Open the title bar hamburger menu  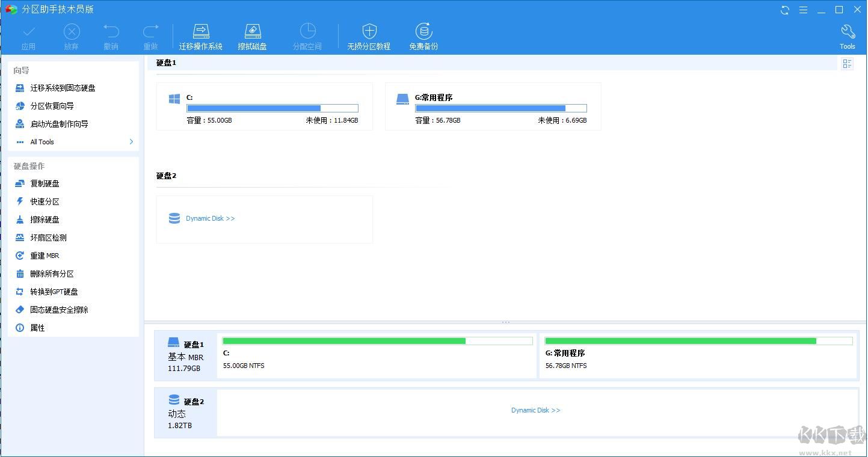point(803,10)
